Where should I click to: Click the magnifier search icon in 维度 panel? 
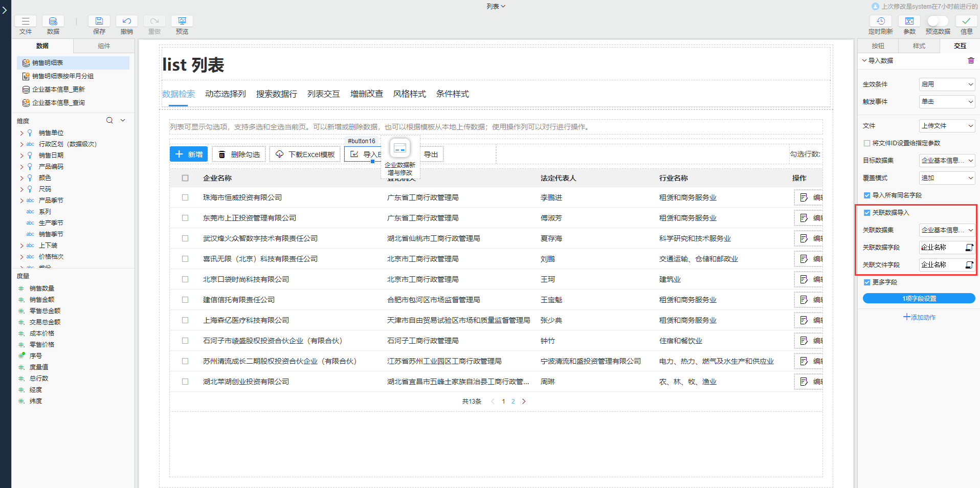[109, 120]
